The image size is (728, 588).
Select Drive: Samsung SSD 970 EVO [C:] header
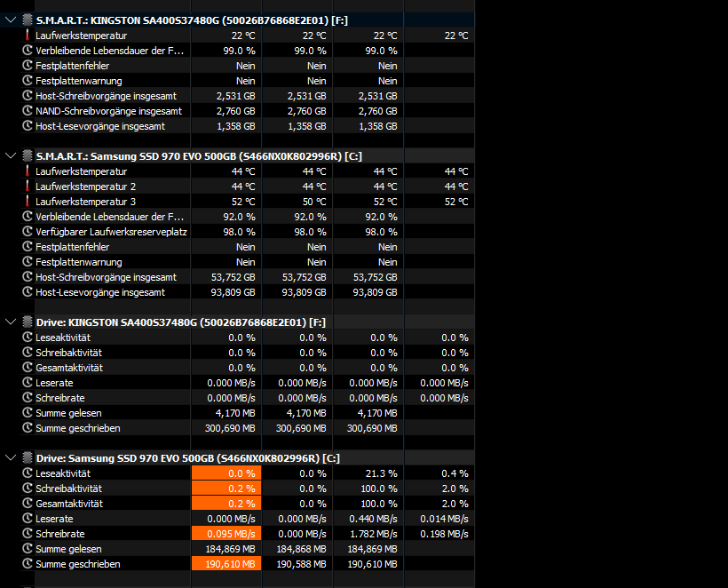pyautogui.click(x=188, y=458)
